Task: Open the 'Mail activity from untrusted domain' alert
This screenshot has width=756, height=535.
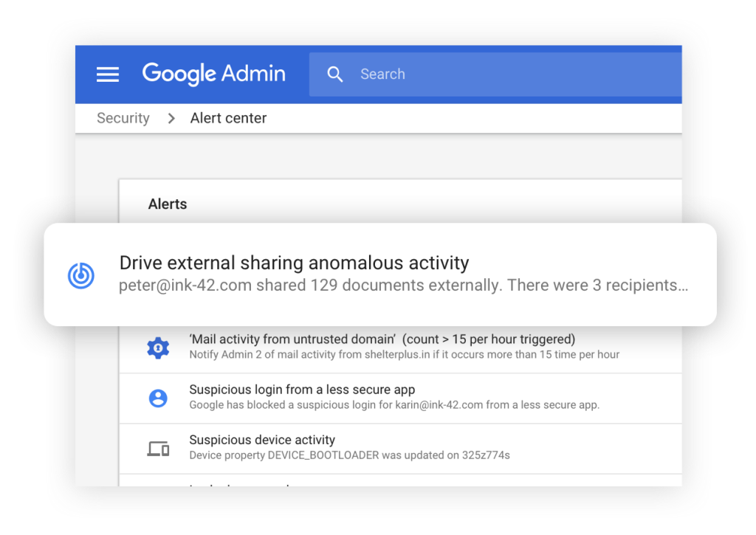Action: (x=382, y=339)
